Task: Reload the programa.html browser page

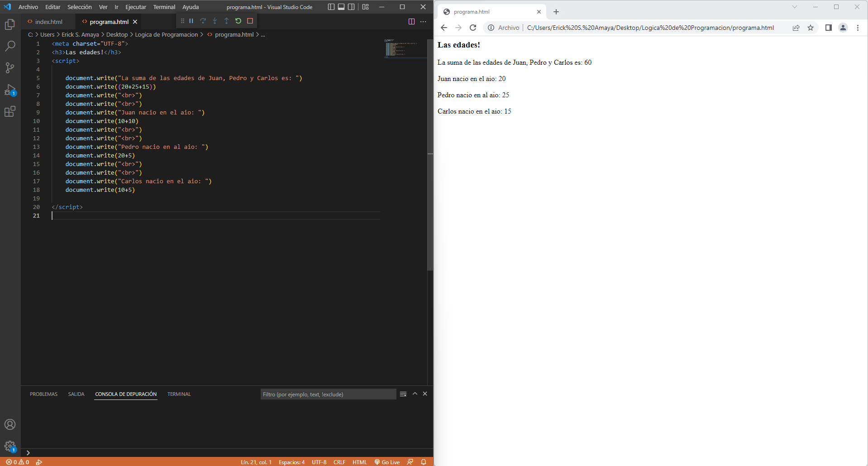Action: pyautogui.click(x=473, y=28)
